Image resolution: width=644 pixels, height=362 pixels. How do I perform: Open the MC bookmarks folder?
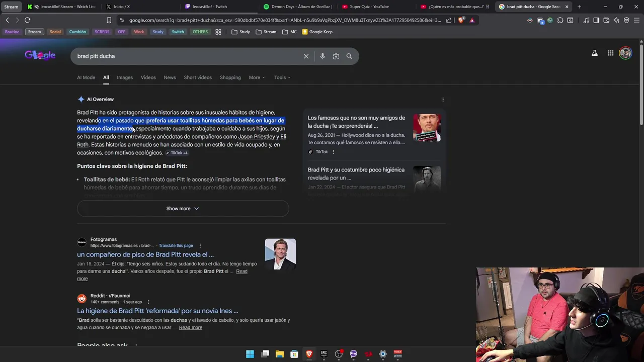pyautogui.click(x=290, y=32)
